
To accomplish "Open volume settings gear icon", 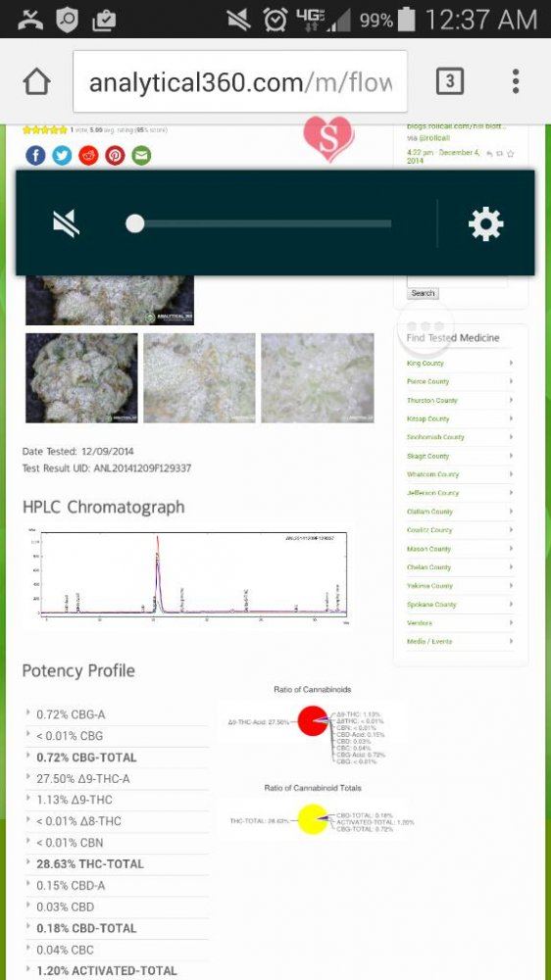I will (x=486, y=223).
